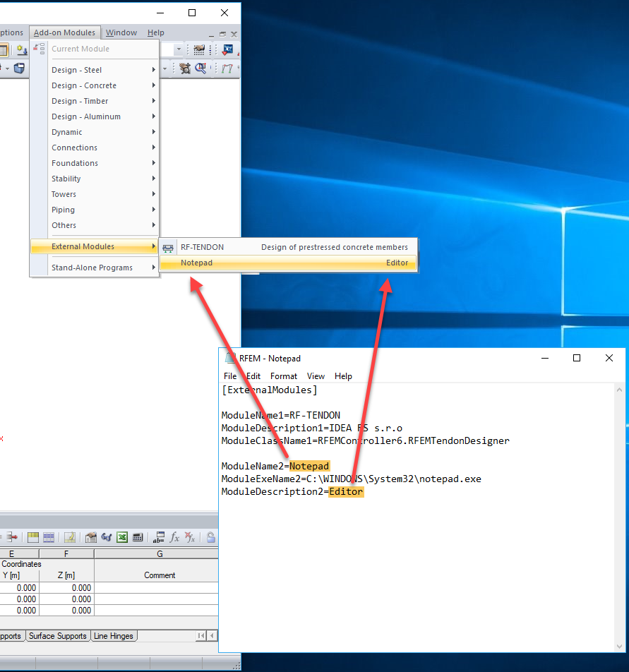Open the Export to Excel icon
629x672 pixels.
tap(121, 537)
